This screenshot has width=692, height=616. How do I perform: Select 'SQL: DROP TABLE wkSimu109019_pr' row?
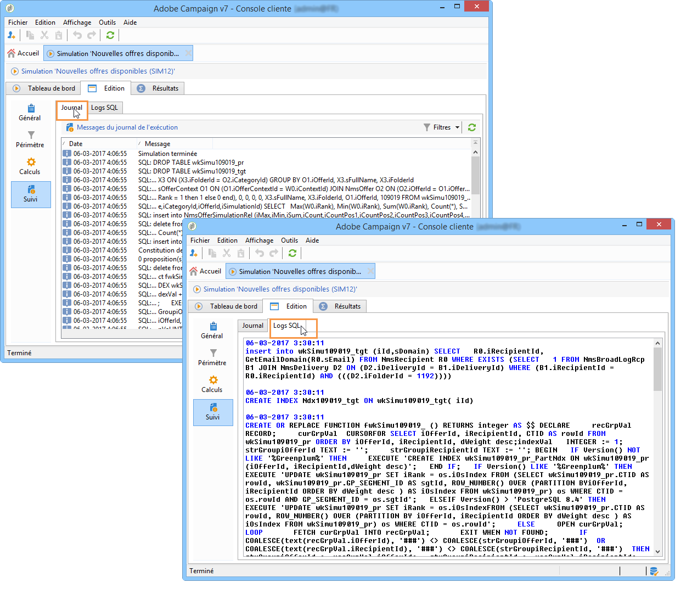pos(266,163)
